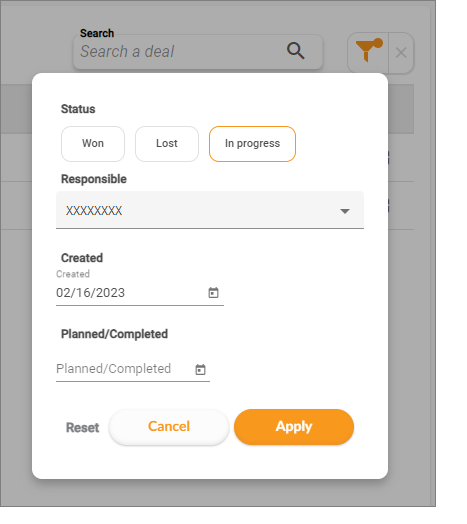The image size is (467, 524).
Task: Reset all filter settings
Action: pyautogui.click(x=82, y=428)
